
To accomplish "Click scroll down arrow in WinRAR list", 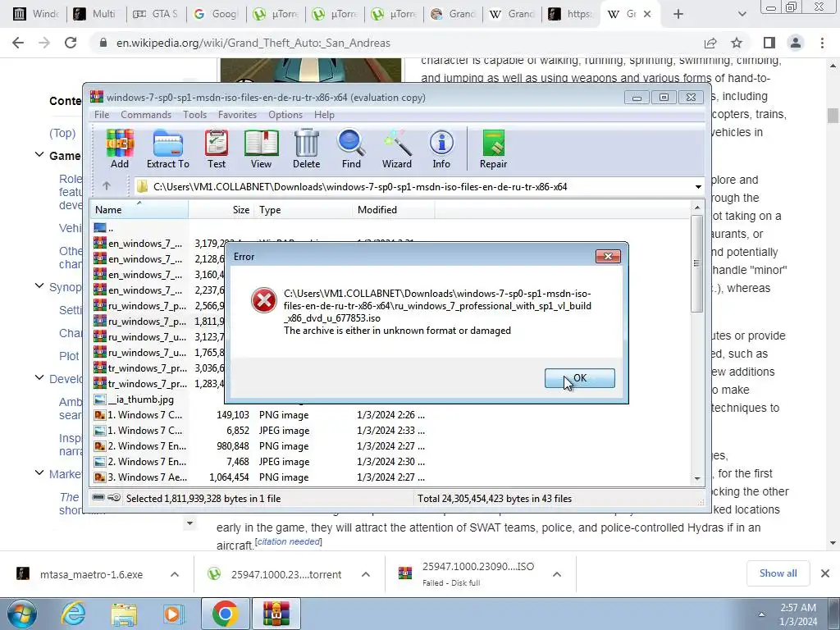I will 697,478.
